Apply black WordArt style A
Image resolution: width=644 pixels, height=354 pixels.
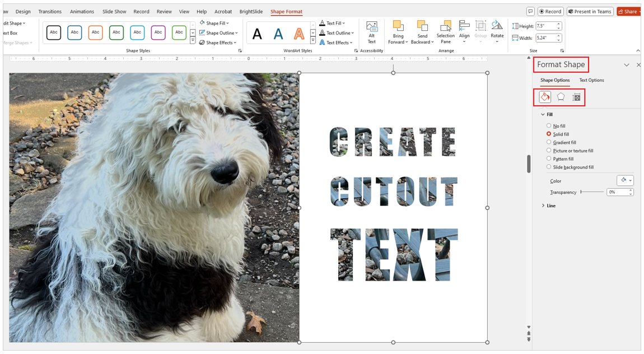point(257,34)
